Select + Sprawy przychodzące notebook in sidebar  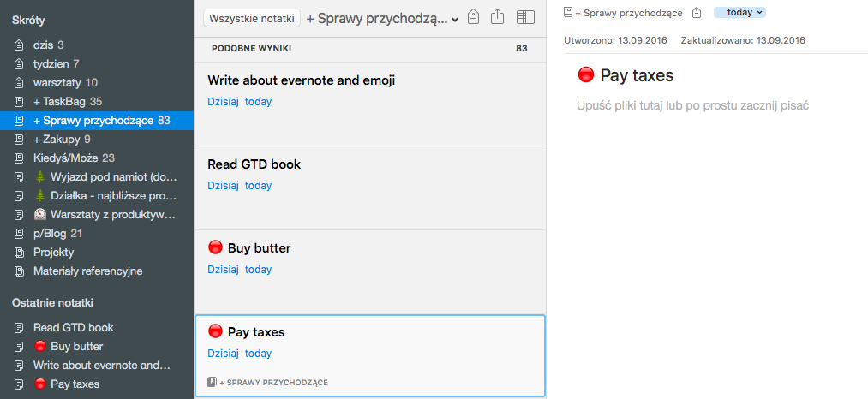[97, 120]
